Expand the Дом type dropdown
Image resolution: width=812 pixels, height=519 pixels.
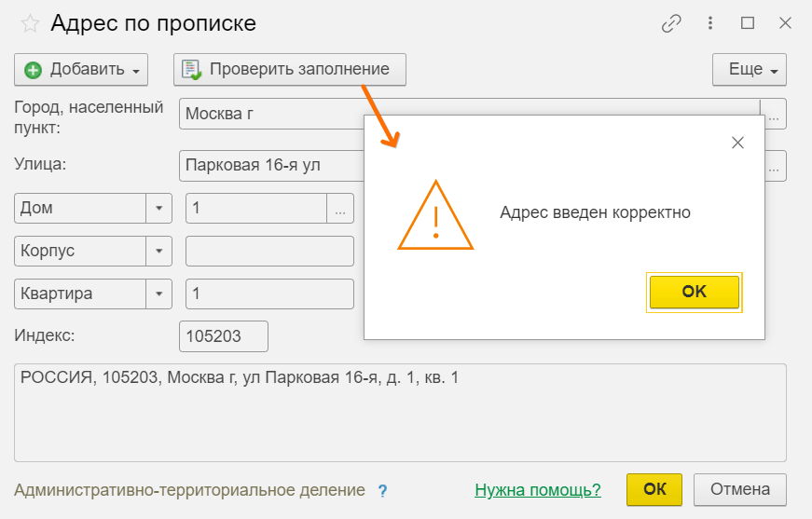[x=159, y=209]
